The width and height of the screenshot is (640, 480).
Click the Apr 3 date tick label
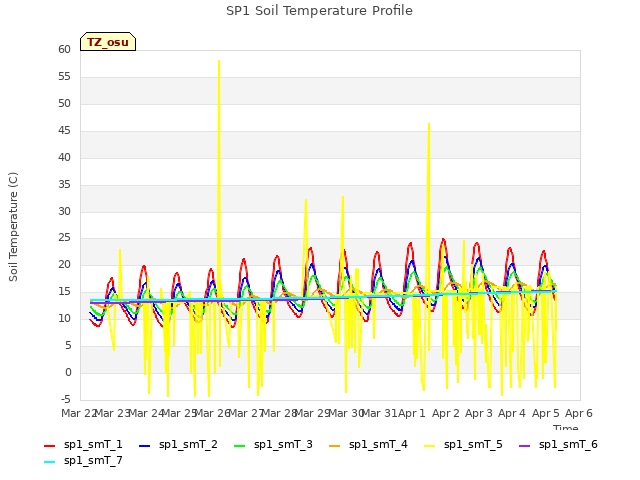pyautogui.click(x=479, y=413)
